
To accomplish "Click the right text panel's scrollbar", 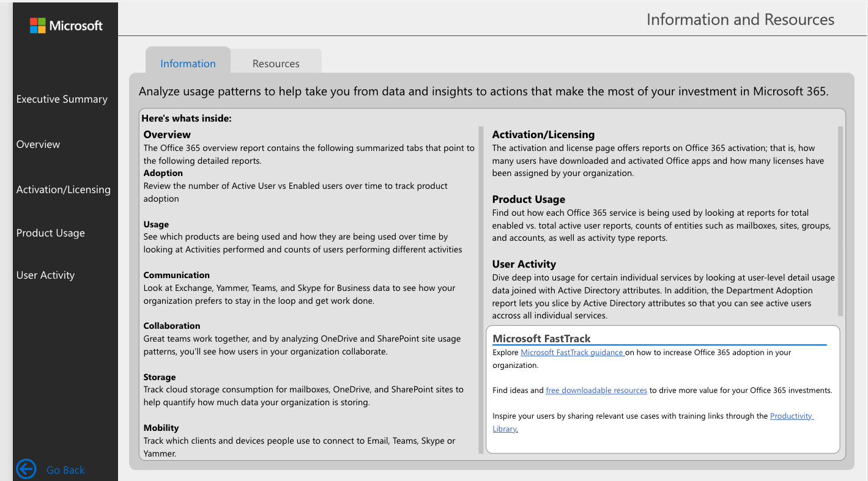I will (840, 221).
